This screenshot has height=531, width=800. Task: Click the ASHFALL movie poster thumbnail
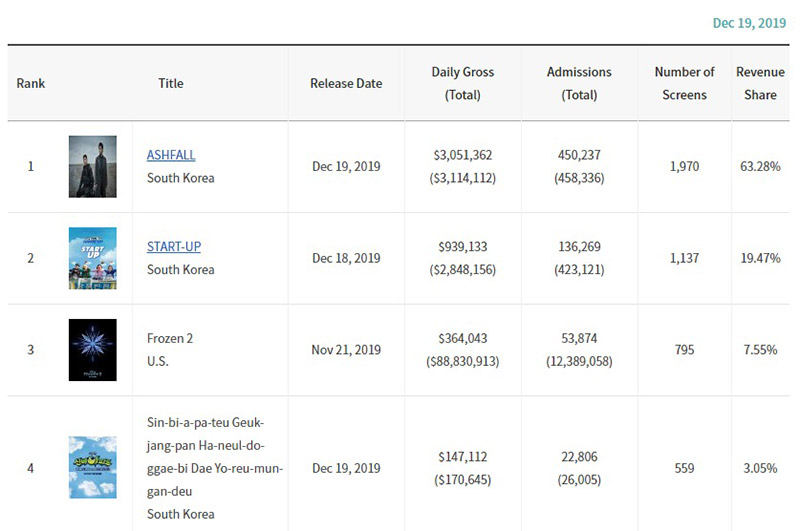(x=93, y=166)
